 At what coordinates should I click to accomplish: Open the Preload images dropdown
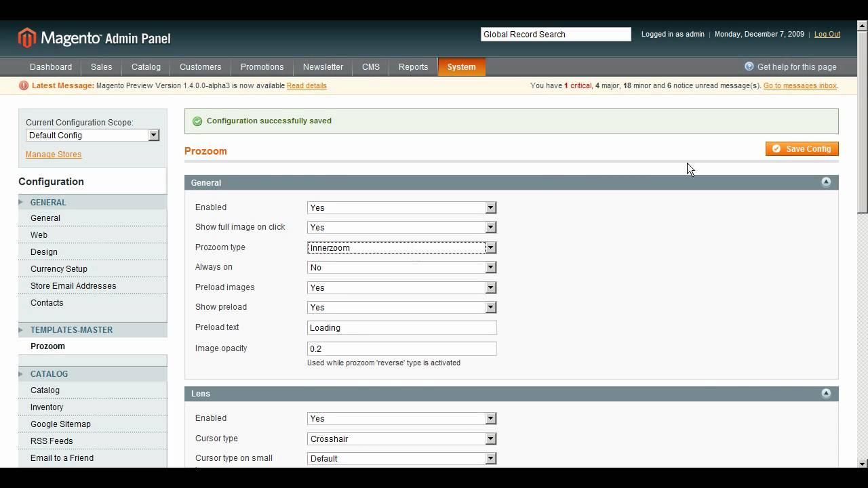tap(402, 287)
